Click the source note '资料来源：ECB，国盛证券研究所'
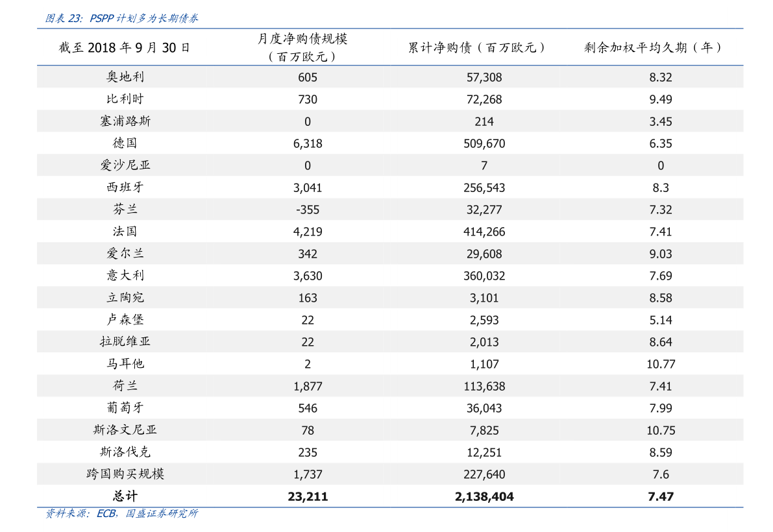The width and height of the screenshot is (773, 532). point(121,514)
